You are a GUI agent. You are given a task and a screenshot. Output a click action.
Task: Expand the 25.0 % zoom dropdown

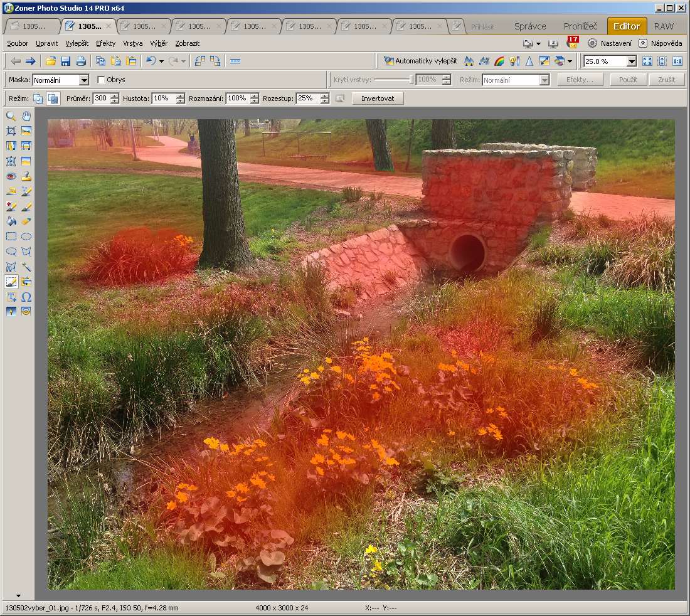631,61
